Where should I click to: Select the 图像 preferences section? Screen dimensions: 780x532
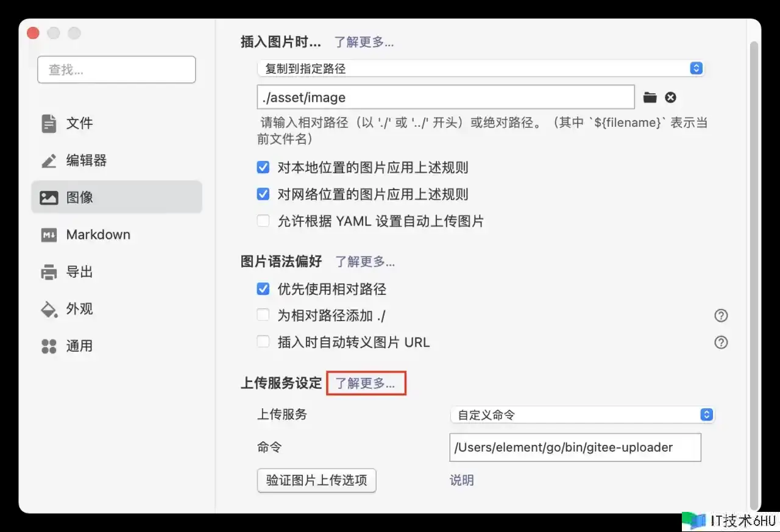tap(116, 197)
